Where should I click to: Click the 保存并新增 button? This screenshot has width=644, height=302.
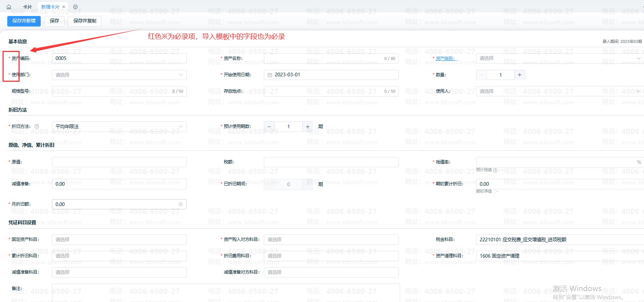tap(24, 21)
